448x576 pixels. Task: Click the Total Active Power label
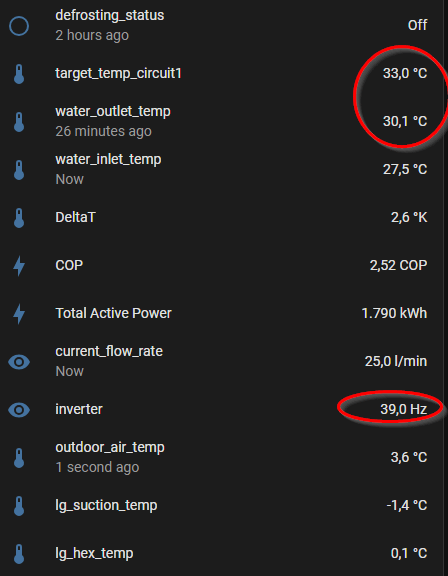[113, 313]
